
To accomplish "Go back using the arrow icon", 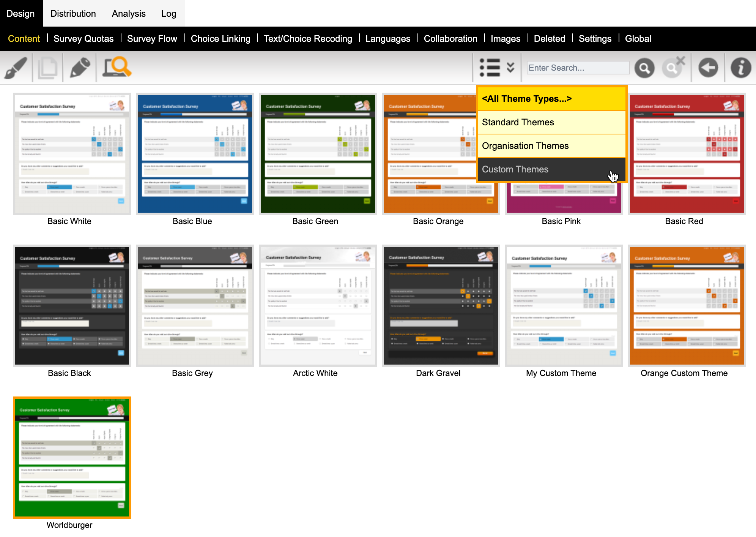I will tap(707, 68).
